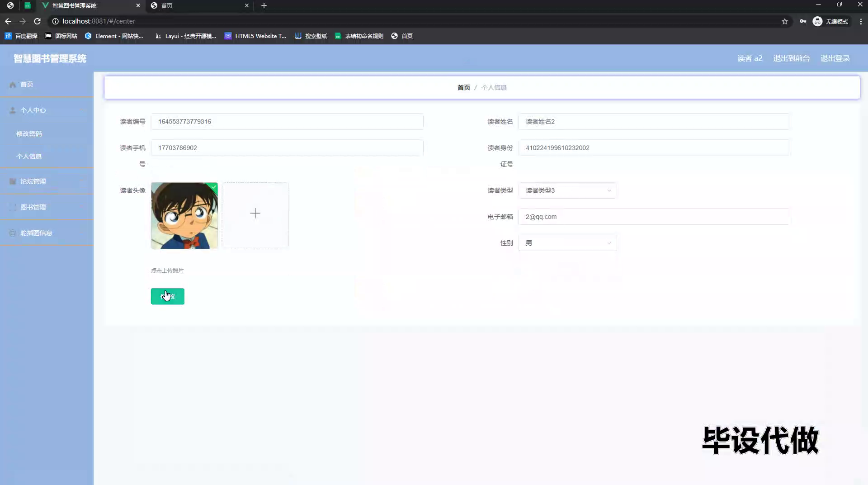868x485 pixels.
Task: Click the uploaded Conan avatar thumbnail
Action: (184, 216)
